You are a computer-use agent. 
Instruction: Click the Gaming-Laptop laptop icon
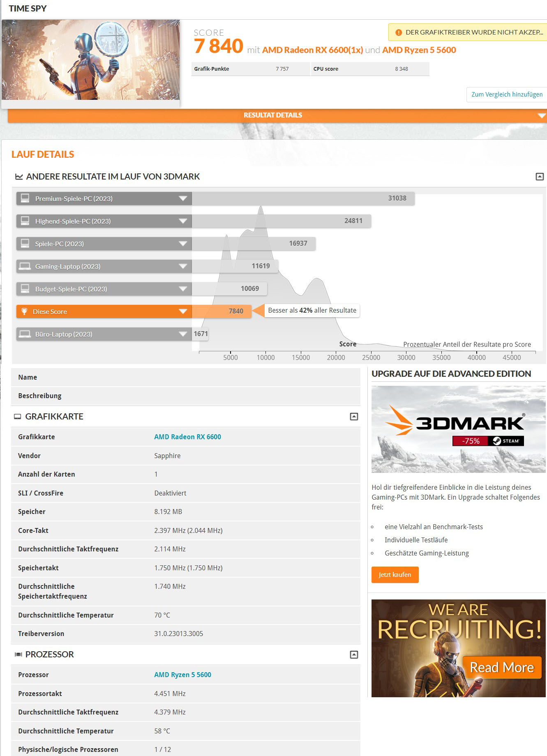pyautogui.click(x=25, y=266)
